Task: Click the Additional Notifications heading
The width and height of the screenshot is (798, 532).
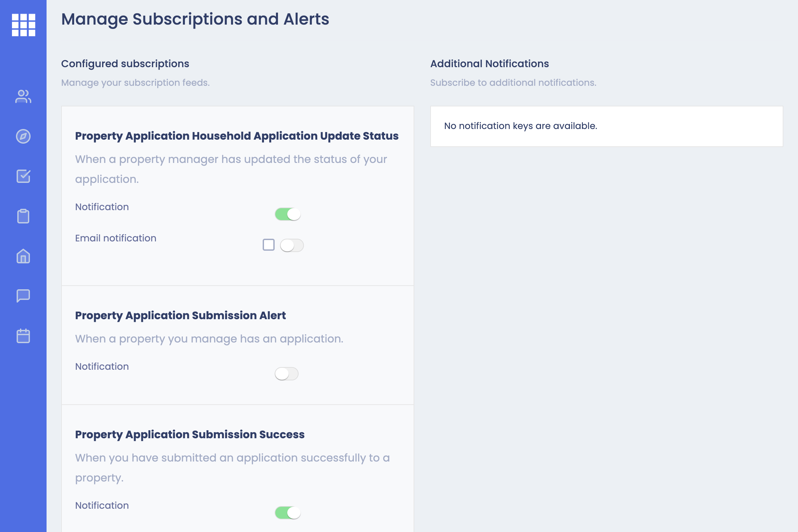Action: tap(489, 64)
